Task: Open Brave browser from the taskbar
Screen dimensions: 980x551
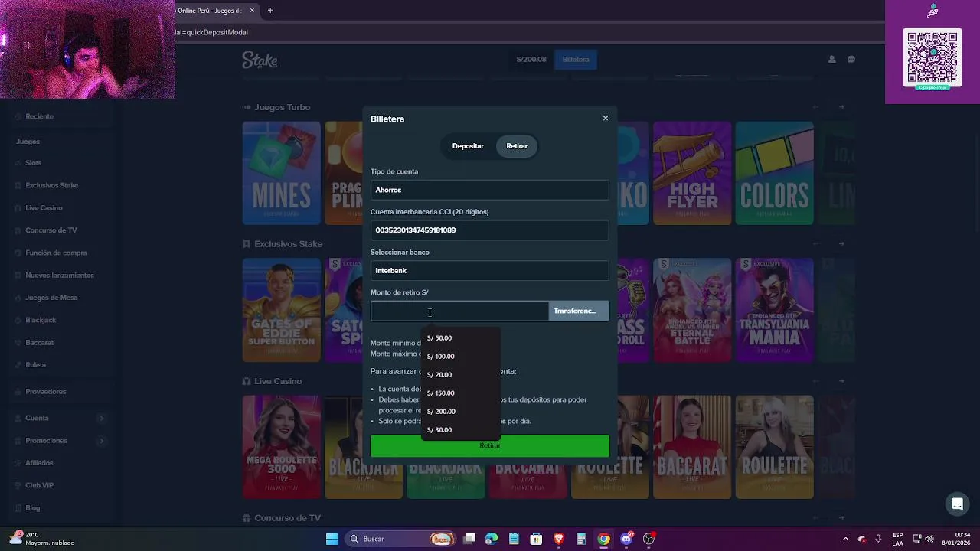Action: 559,539
